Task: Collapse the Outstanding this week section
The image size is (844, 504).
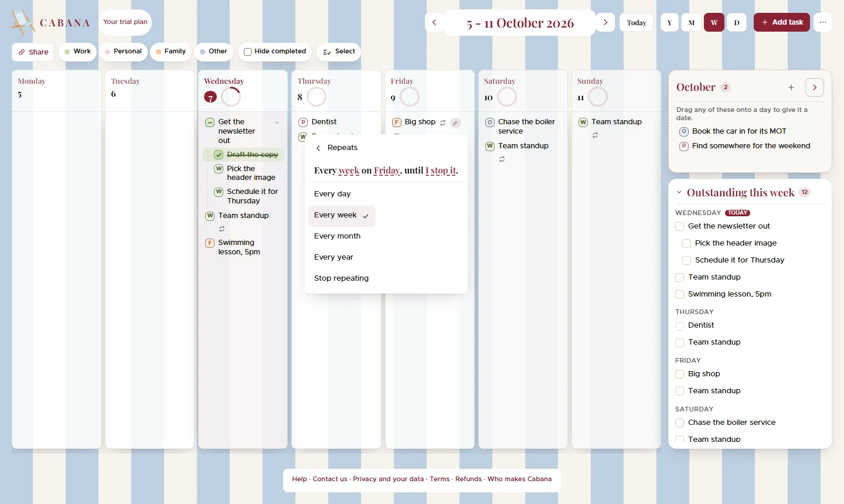Action: click(x=679, y=192)
